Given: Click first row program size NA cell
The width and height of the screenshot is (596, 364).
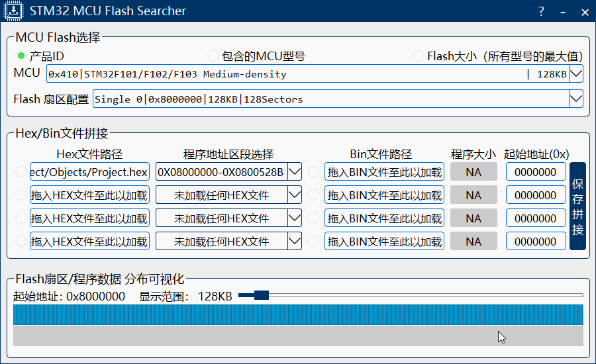Looking at the screenshot, I should (473, 171).
